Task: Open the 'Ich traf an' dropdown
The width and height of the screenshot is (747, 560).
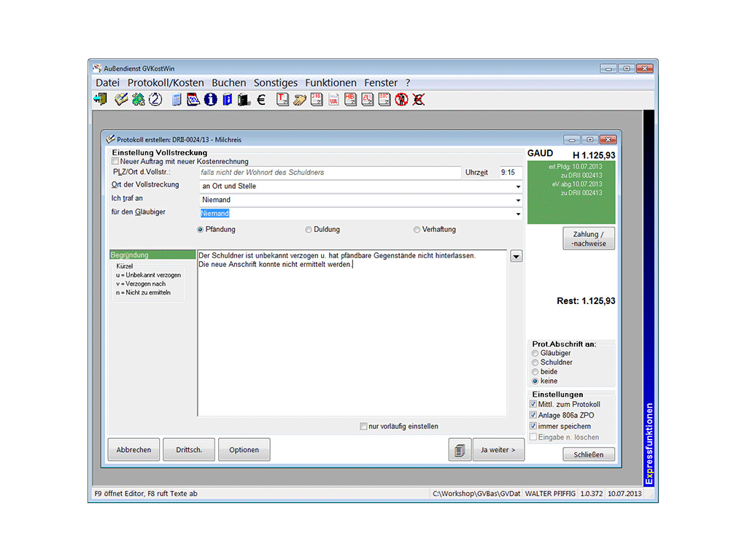Action: [518, 201]
